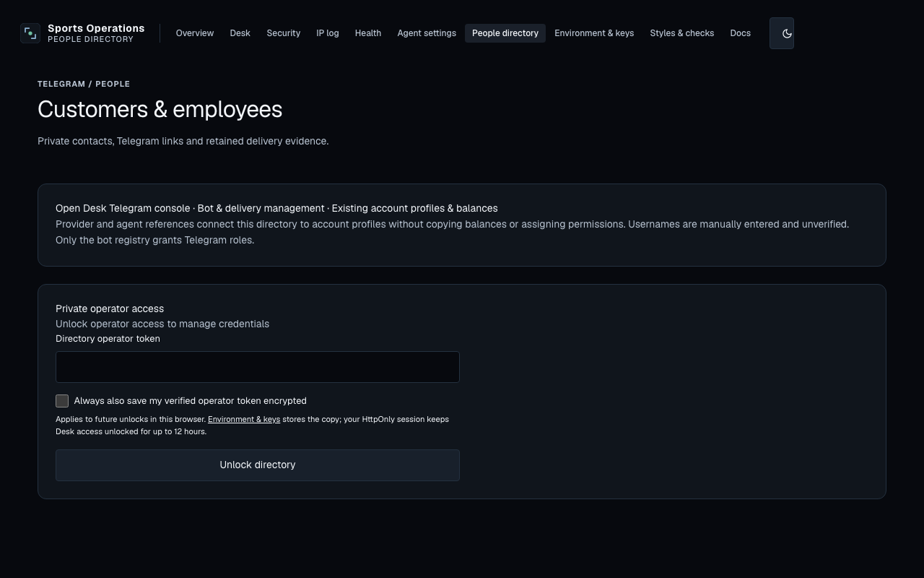
Task: Click the Customers & employees heading
Action: click(160, 109)
